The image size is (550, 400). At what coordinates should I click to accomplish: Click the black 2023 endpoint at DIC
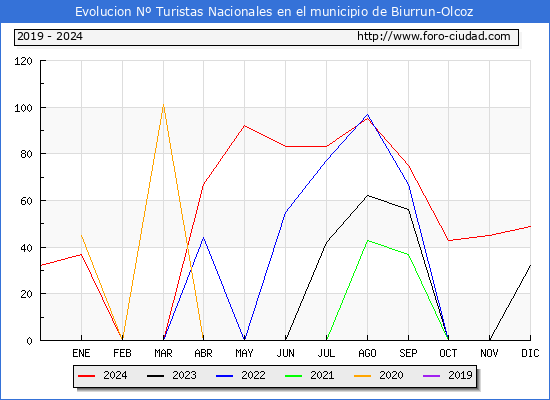[530, 266]
